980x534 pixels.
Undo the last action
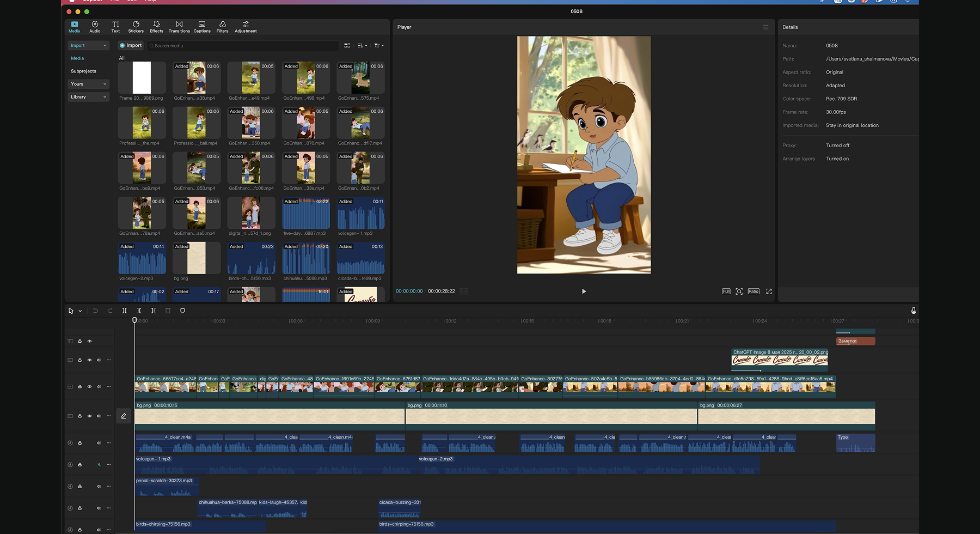[95, 311]
